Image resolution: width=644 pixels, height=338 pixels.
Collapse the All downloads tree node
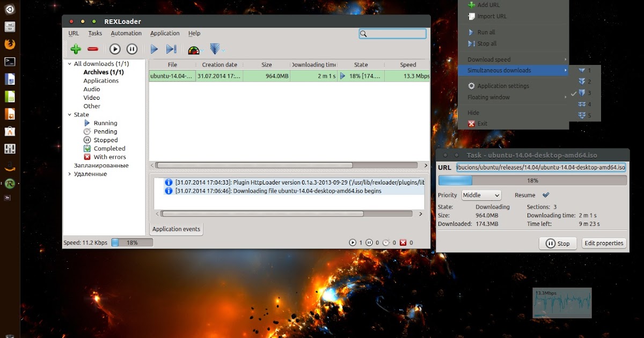(69, 64)
